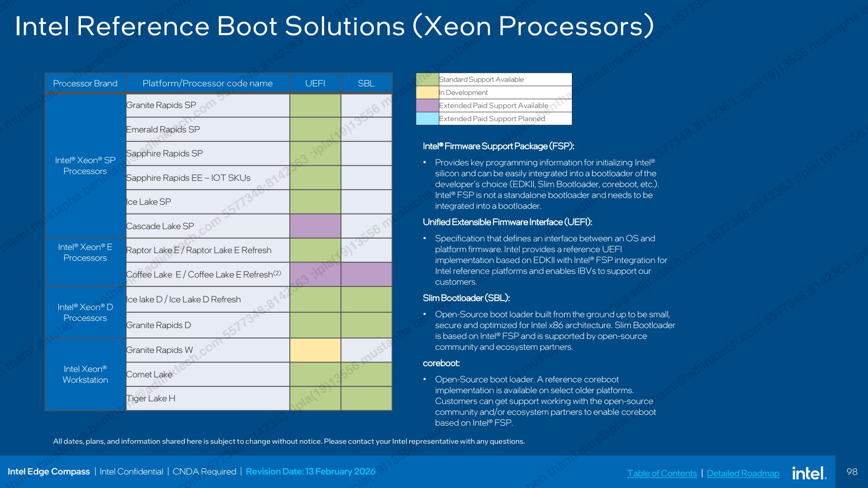Click the yellow In Development legend swatch
Viewport: 868px width, 488px height.
[427, 92]
